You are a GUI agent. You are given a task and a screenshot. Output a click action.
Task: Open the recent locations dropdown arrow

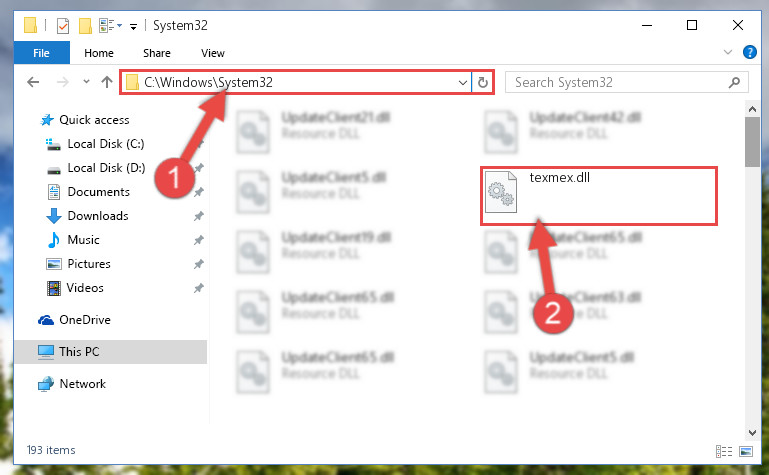point(86,82)
